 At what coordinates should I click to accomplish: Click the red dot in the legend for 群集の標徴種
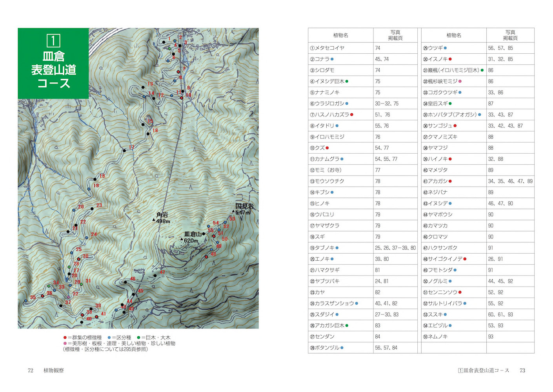65,338
